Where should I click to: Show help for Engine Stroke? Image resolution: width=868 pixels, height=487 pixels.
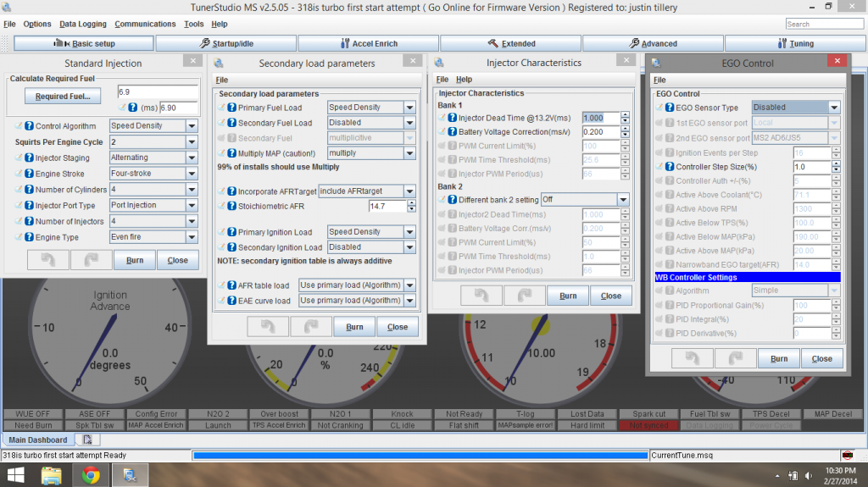coord(30,174)
